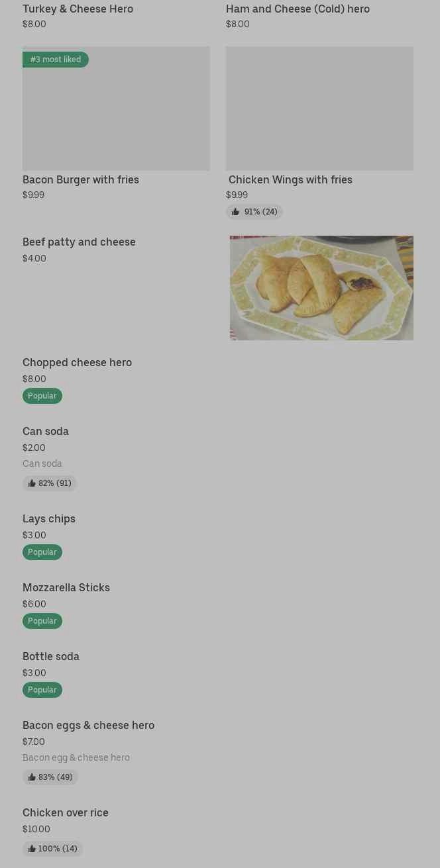
Task: Open Chicken Wings with fries image placeholder
Action: [319, 109]
